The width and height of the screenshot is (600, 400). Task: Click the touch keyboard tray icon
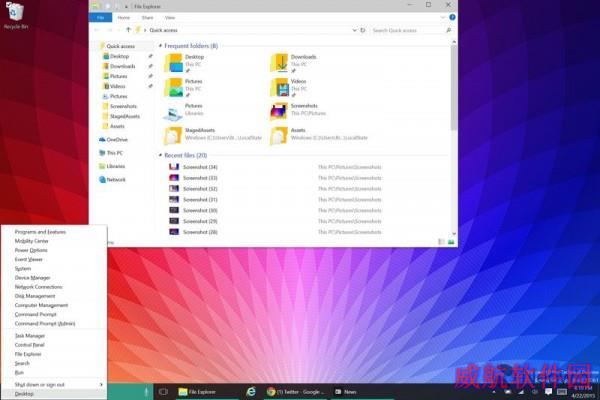pos(562,392)
